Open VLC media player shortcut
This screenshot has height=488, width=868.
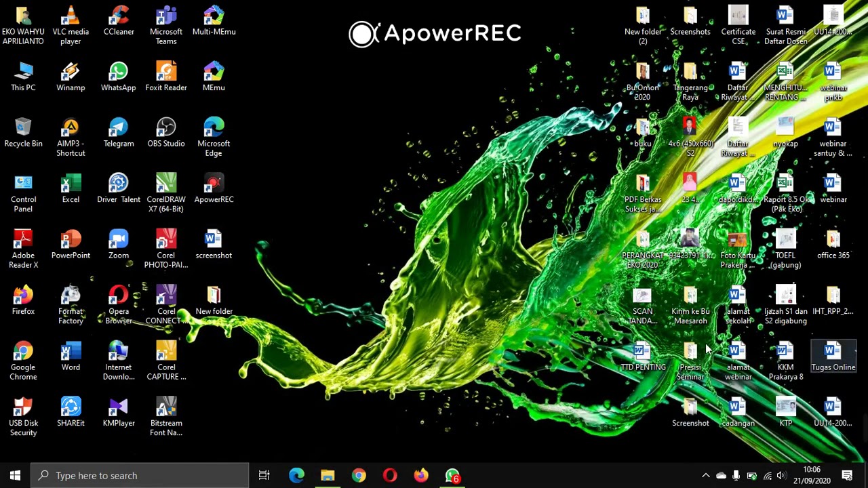click(x=71, y=25)
